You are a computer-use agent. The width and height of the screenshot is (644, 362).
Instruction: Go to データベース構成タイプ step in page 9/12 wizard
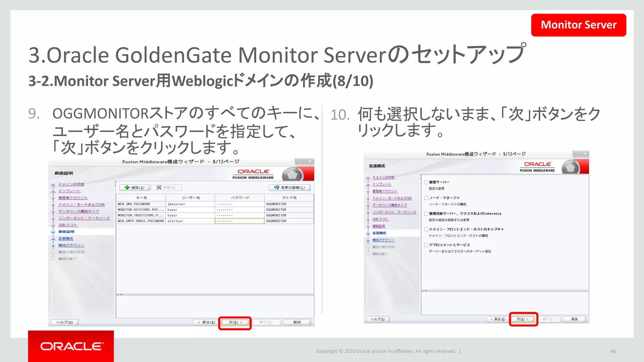pos(390,205)
